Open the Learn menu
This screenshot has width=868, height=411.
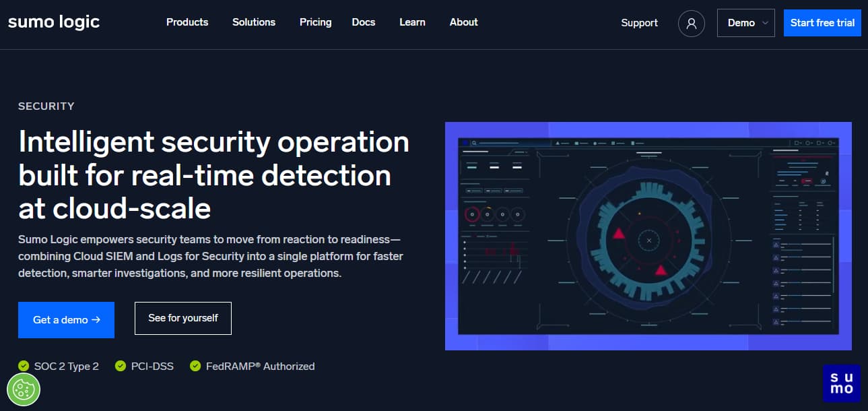pyautogui.click(x=412, y=22)
